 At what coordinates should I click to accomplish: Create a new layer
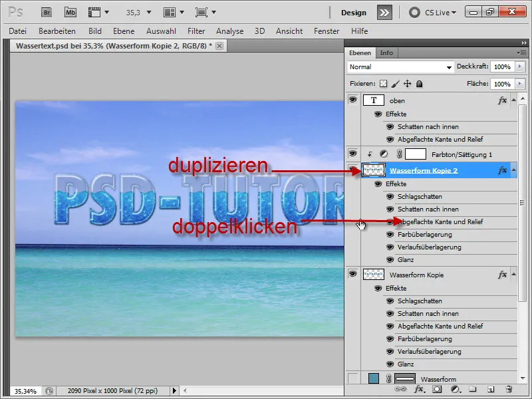(x=491, y=389)
